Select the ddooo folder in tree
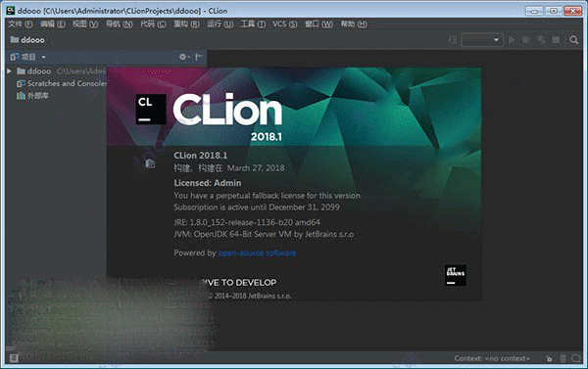588x369 pixels. (x=34, y=70)
